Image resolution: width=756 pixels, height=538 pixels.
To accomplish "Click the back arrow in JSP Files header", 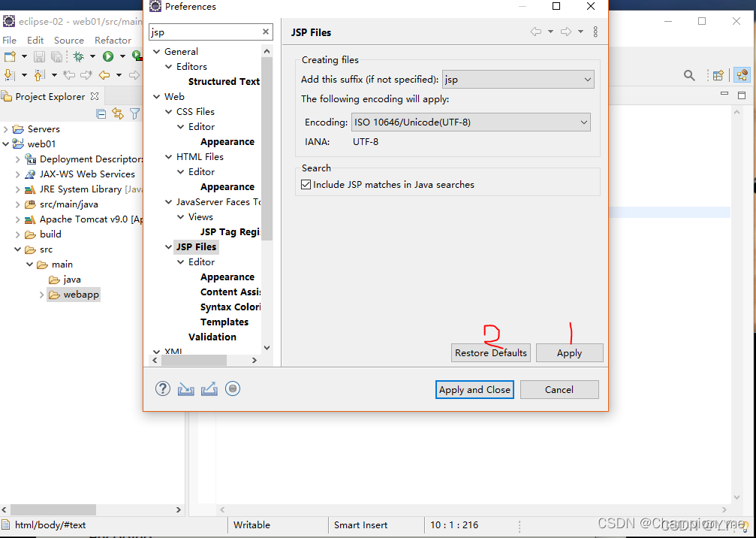I will tap(536, 32).
